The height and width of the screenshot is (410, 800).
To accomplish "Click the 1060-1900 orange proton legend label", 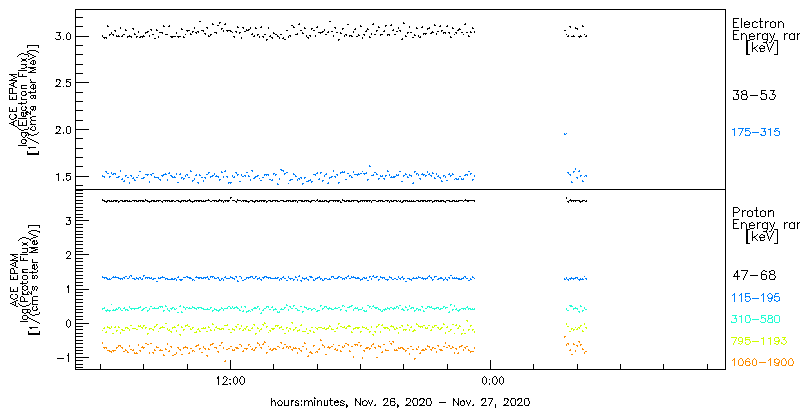I will coord(763,362).
